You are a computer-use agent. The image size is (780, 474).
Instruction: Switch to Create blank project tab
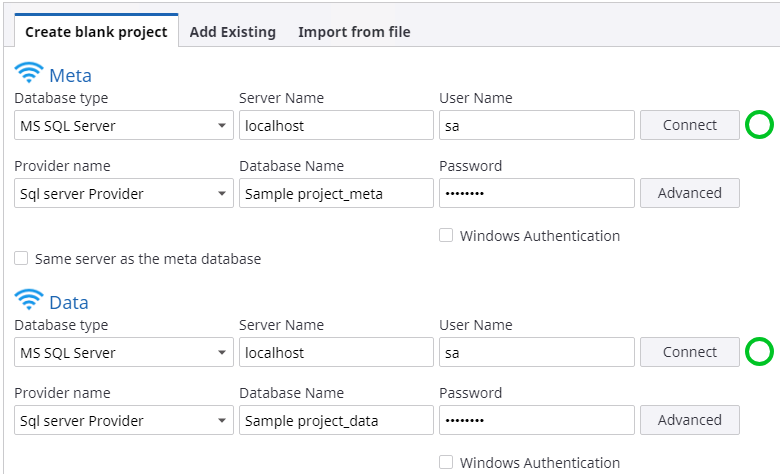tap(96, 31)
